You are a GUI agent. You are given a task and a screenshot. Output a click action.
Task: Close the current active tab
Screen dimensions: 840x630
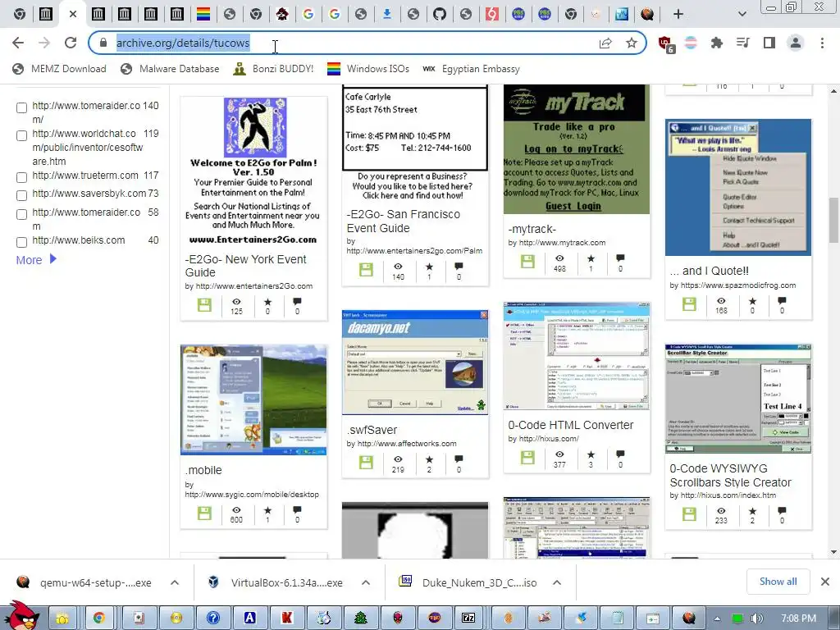(73, 15)
